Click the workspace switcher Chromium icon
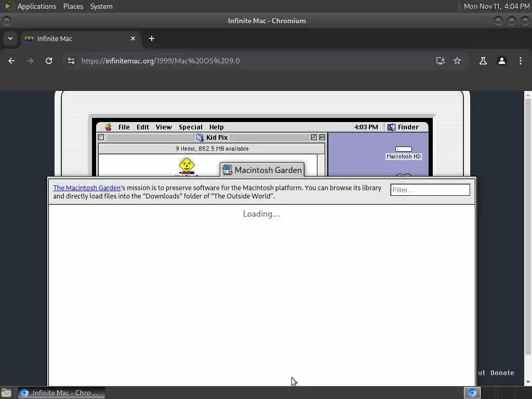532x399 pixels. pos(472,393)
